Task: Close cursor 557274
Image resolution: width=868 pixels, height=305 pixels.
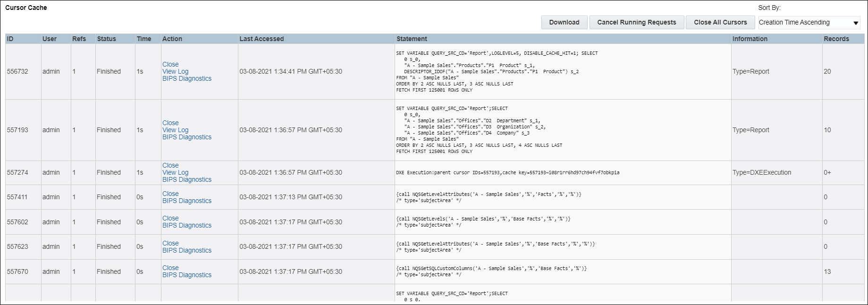Action: pyautogui.click(x=170, y=165)
